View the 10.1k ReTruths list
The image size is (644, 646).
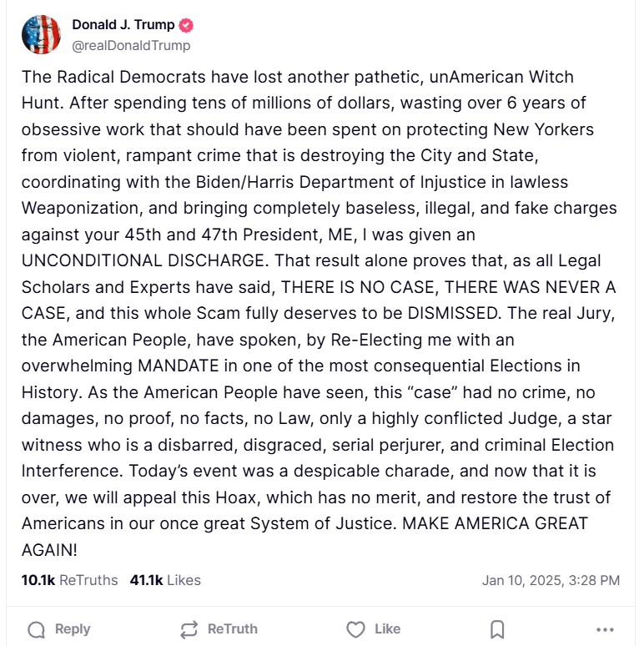69,580
